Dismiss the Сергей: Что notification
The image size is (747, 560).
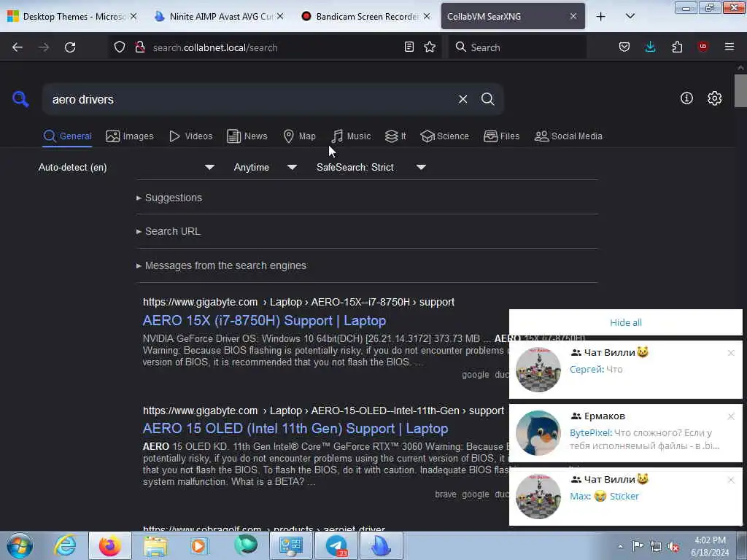[x=731, y=353]
